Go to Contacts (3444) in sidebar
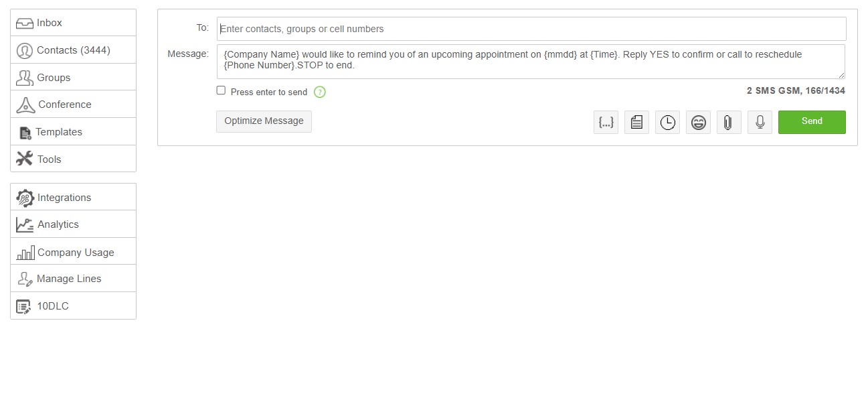The width and height of the screenshot is (868, 404). 73,50
